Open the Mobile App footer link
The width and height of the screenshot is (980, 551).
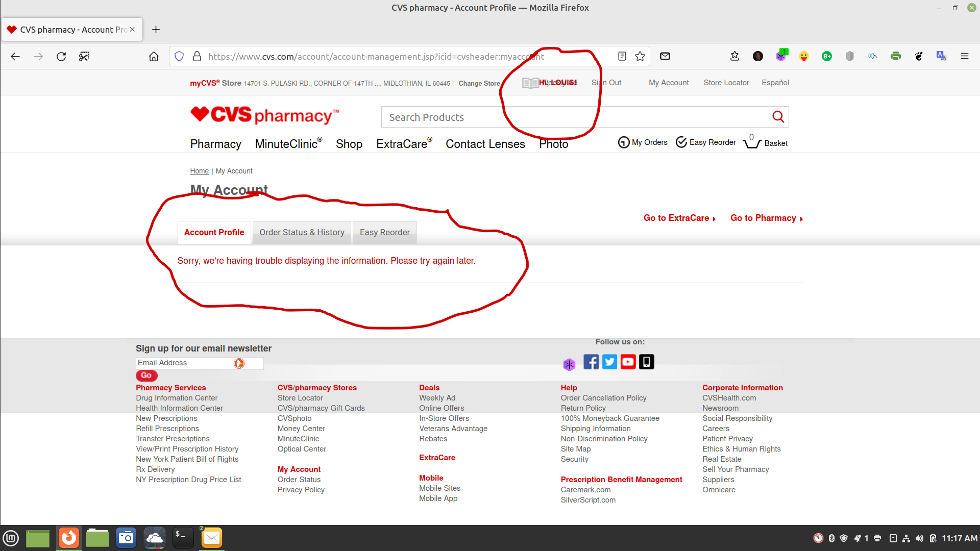click(x=438, y=498)
